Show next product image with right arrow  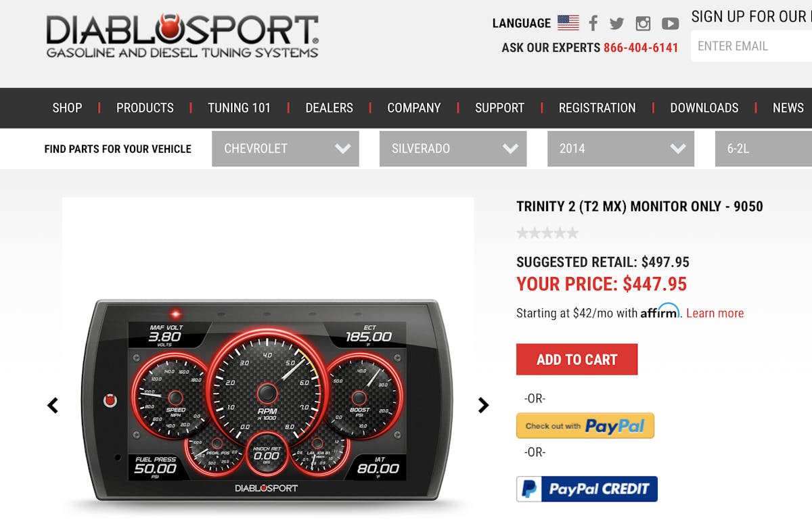483,405
